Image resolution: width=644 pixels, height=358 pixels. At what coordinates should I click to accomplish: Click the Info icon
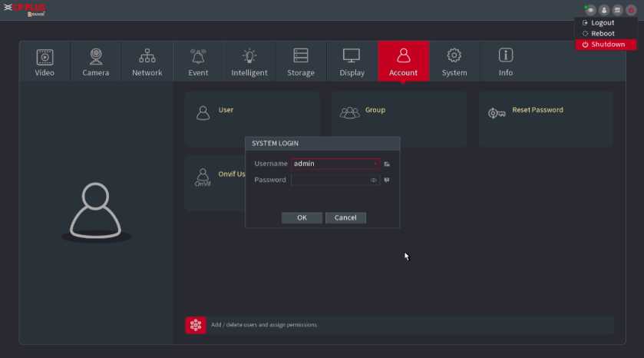[x=505, y=61]
